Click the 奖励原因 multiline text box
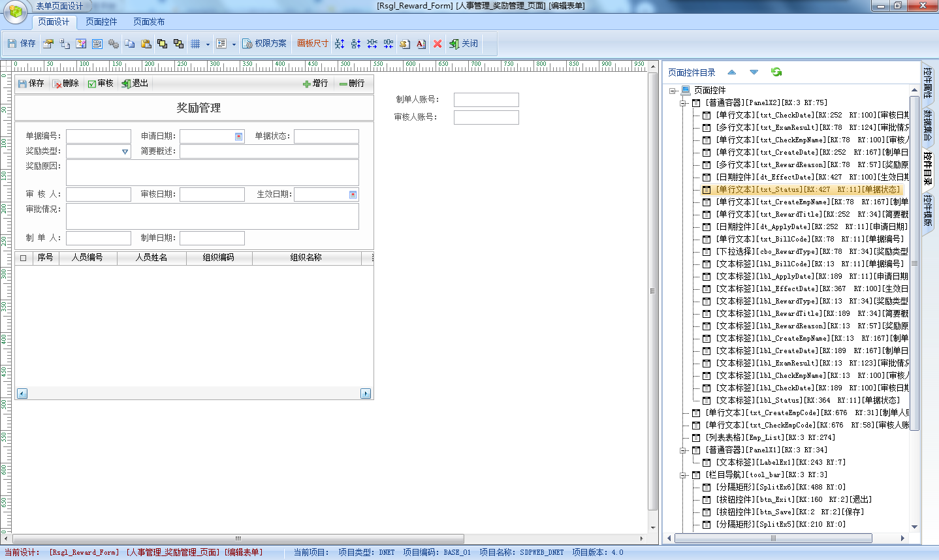 click(212, 172)
